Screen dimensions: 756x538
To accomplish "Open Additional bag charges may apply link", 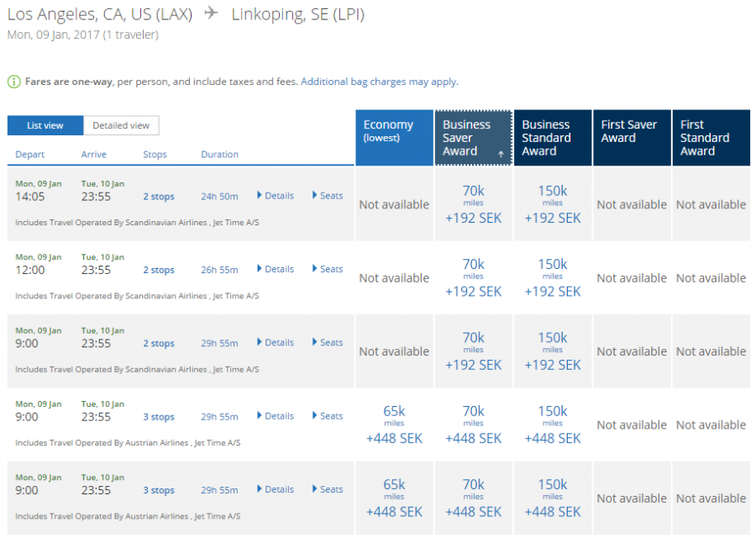I will click(x=379, y=82).
